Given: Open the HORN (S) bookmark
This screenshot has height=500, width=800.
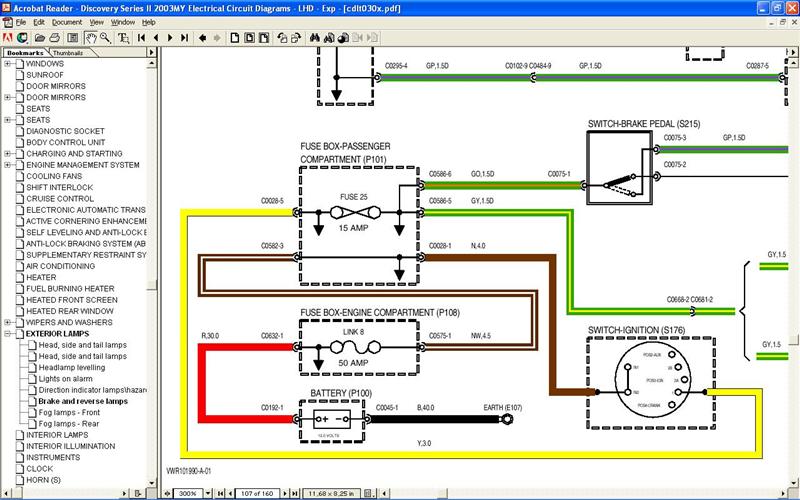Looking at the screenshot, I should pos(43,480).
